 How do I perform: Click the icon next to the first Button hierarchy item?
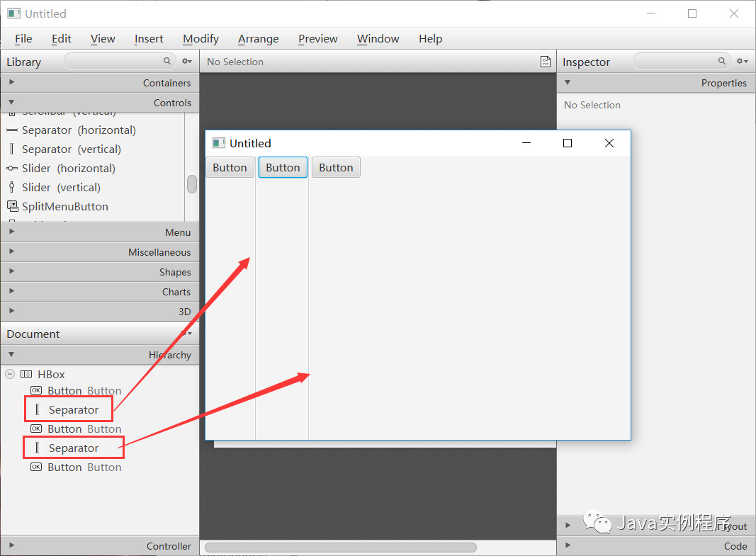[x=36, y=390]
